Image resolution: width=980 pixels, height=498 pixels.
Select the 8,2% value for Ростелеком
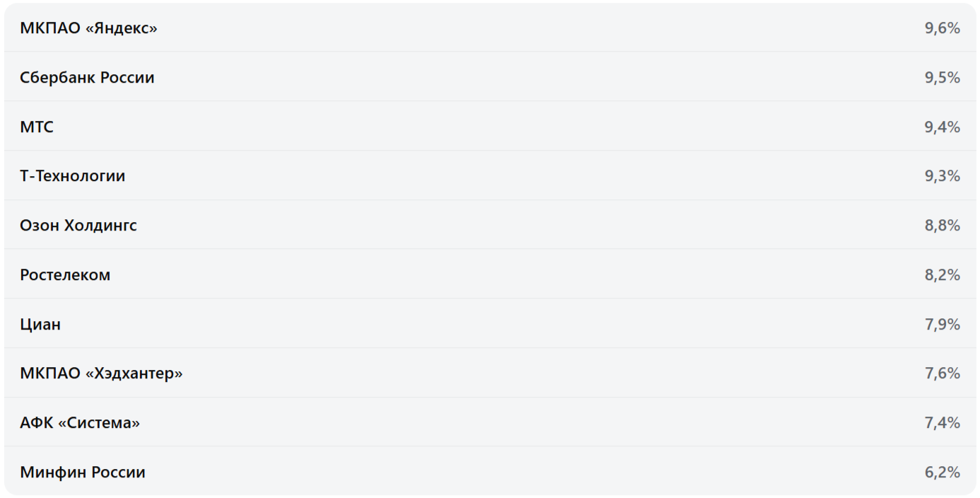[942, 275]
